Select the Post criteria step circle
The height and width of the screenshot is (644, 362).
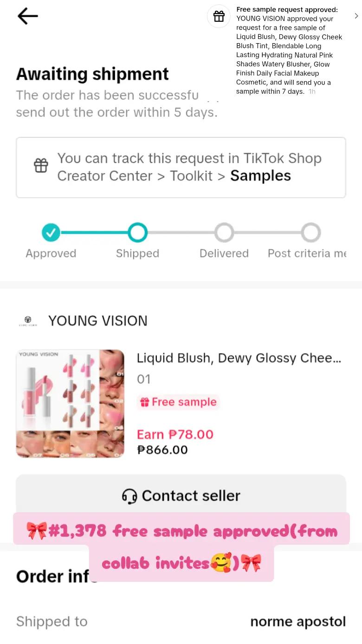pyautogui.click(x=311, y=232)
